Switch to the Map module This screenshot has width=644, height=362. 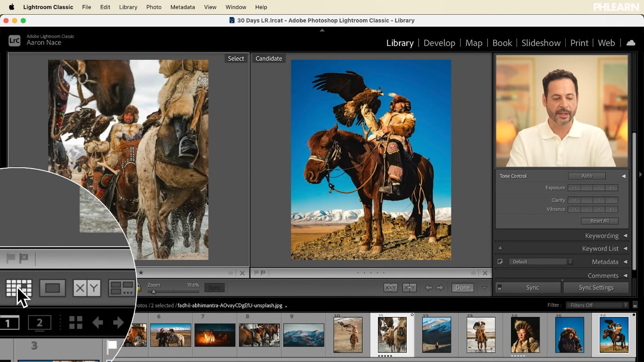point(474,43)
